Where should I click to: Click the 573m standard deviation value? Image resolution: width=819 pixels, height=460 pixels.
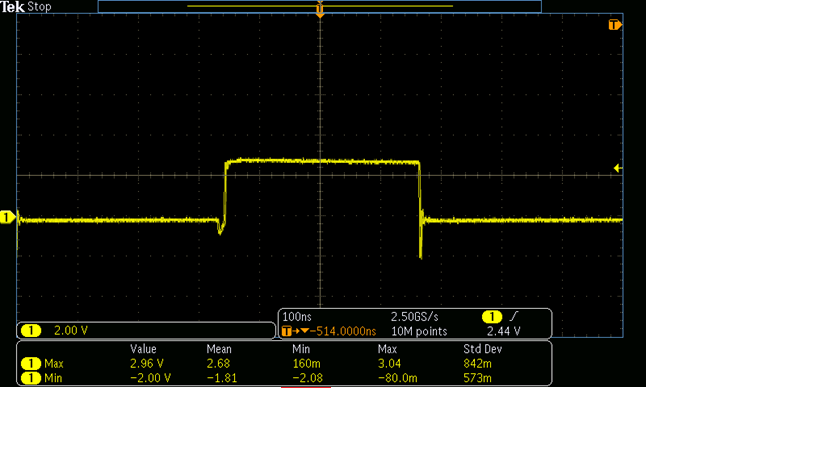[477, 378]
